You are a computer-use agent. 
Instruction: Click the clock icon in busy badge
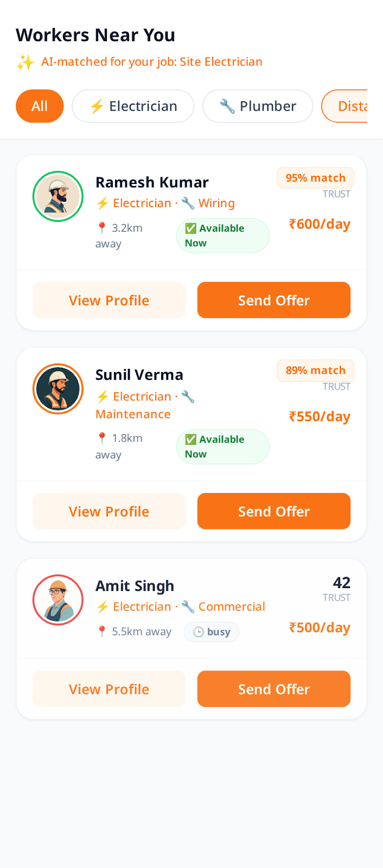coord(199,632)
